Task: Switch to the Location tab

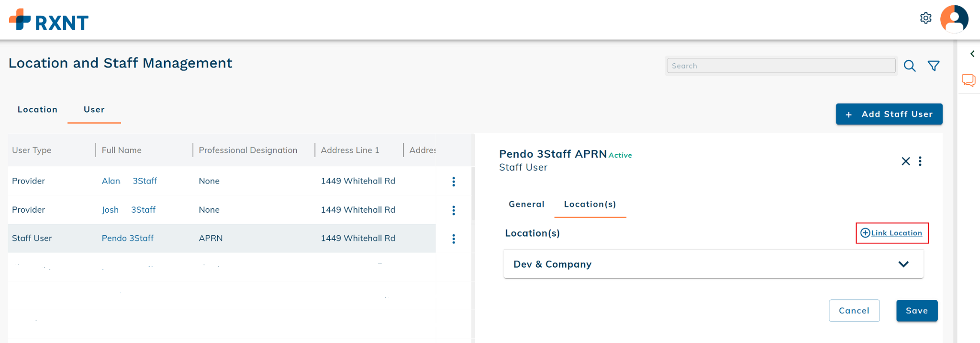Action: [37, 110]
